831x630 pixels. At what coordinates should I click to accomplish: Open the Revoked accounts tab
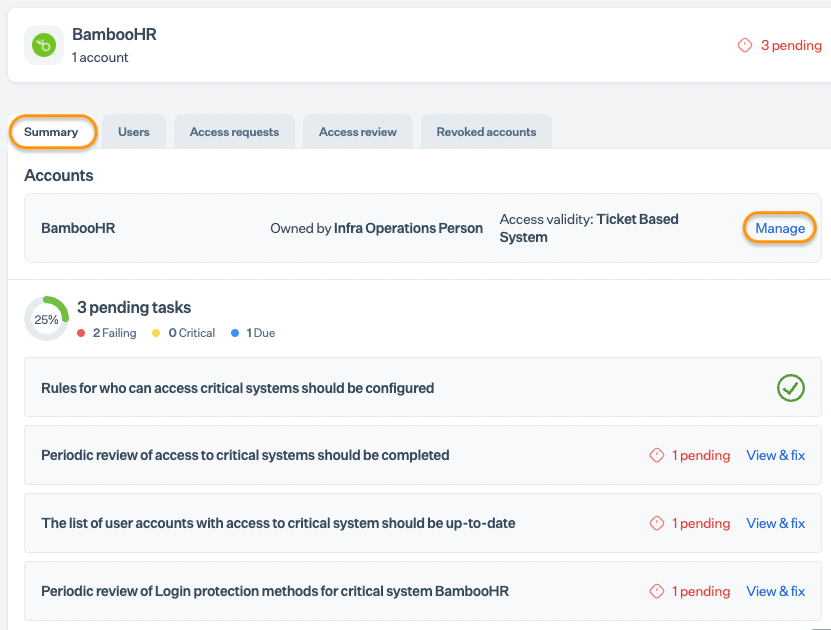click(486, 131)
